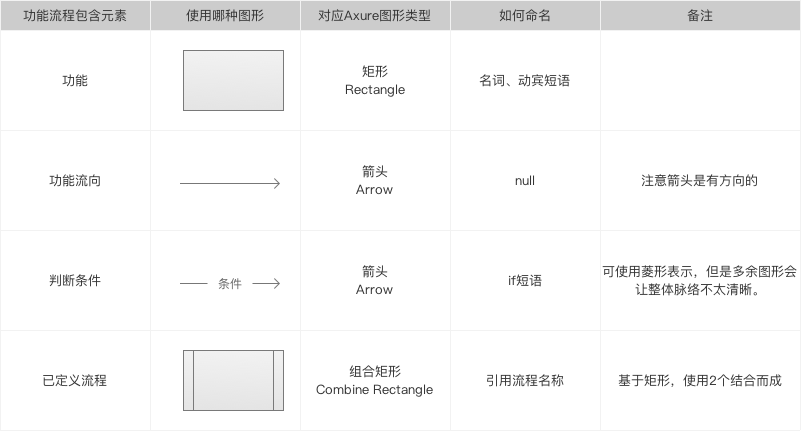Click the 功能流向 row label

coord(75,180)
